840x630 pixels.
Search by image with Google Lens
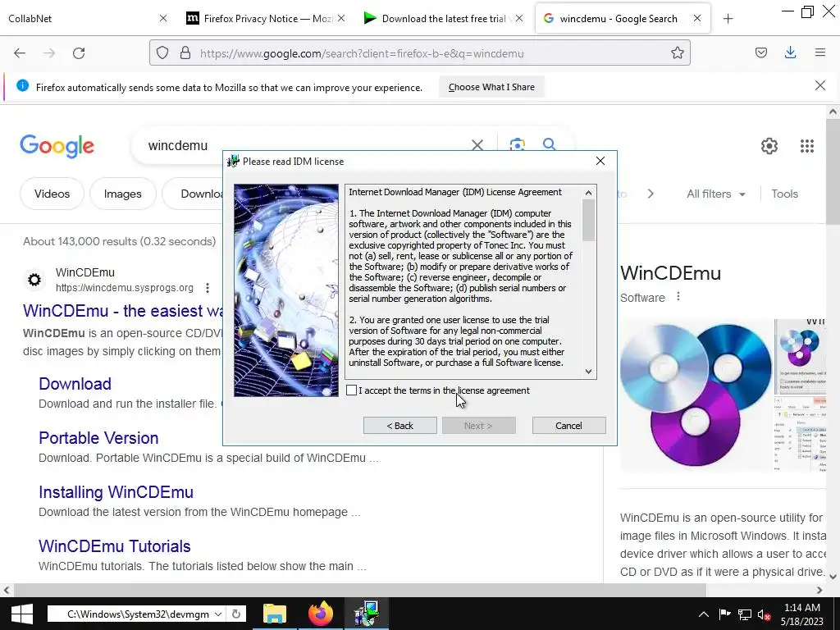517,144
